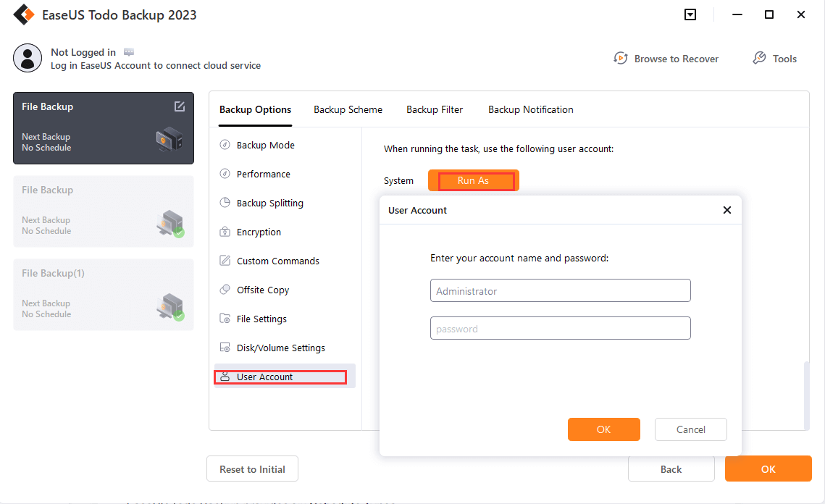Click the edit icon on File Backup card

point(180,106)
